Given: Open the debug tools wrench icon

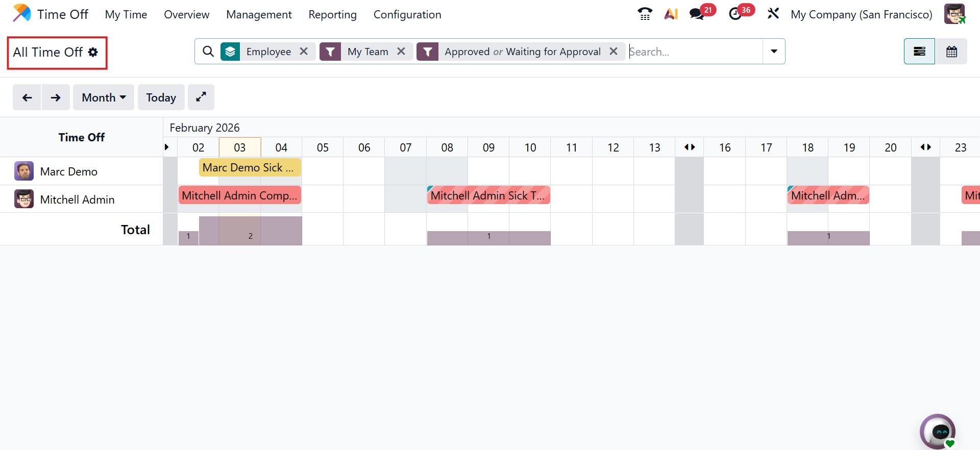Looking at the screenshot, I should tap(773, 14).
